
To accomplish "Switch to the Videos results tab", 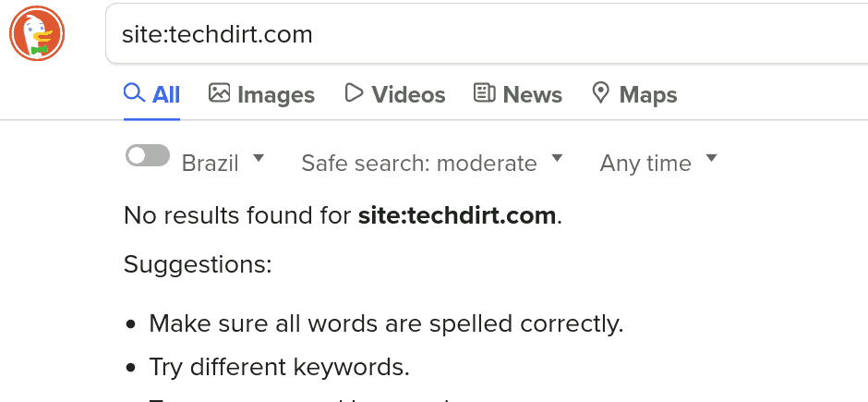I will point(394,94).
